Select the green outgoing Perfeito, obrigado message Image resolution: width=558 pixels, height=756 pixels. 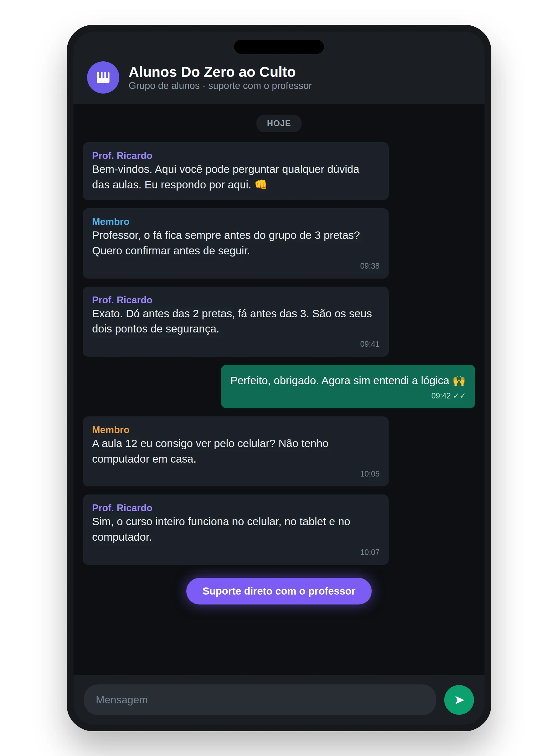[x=348, y=386]
